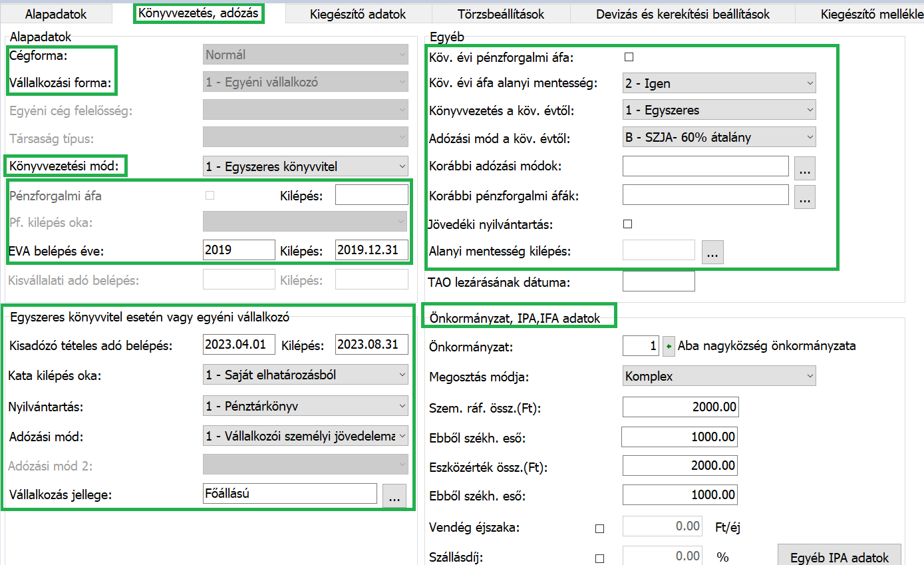Open the Adózási mód dropdown
The height and width of the screenshot is (565, 924).
coord(305,437)
